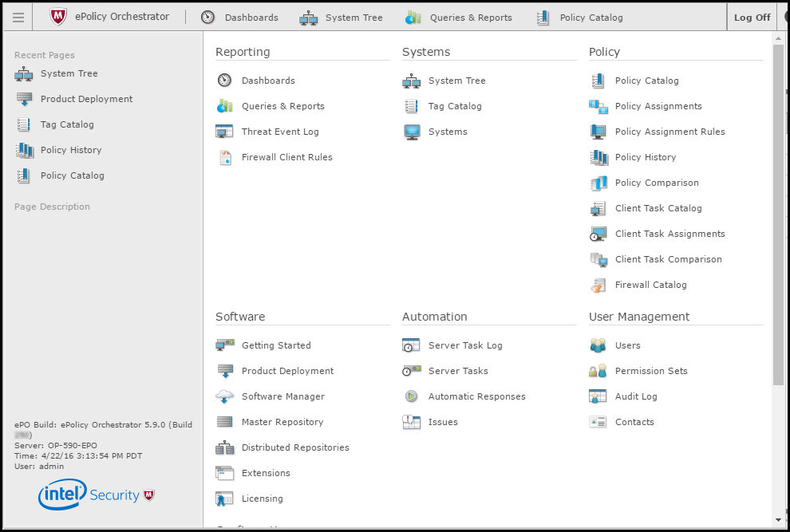Click the Server Task Log icon
This screenshot has width=790, height=532.
(x=411, y=345)
